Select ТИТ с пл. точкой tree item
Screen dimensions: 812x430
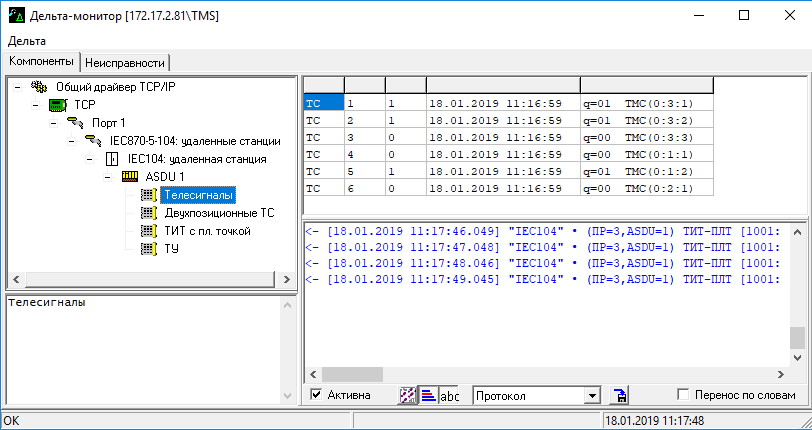pyautogui.click(x=207, y=231)
